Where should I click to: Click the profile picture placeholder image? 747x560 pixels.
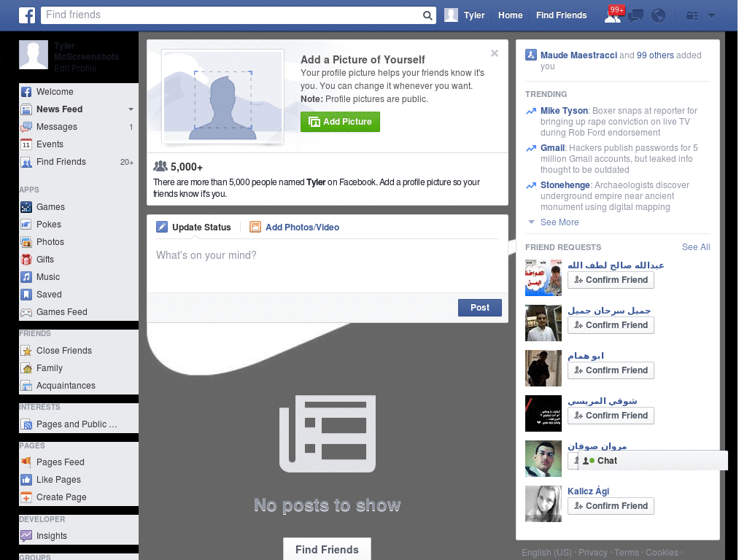pyautogui.click(x=223, y=96)
